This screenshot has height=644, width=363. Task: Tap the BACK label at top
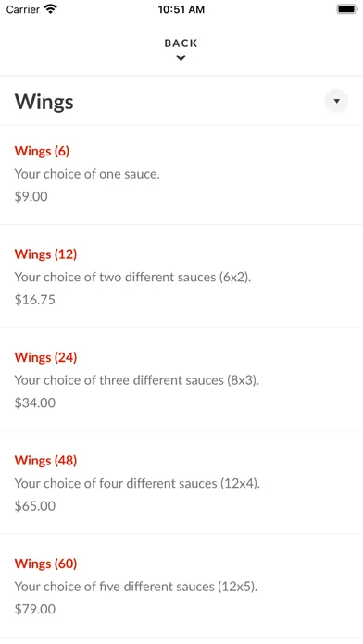coord(181,43)
